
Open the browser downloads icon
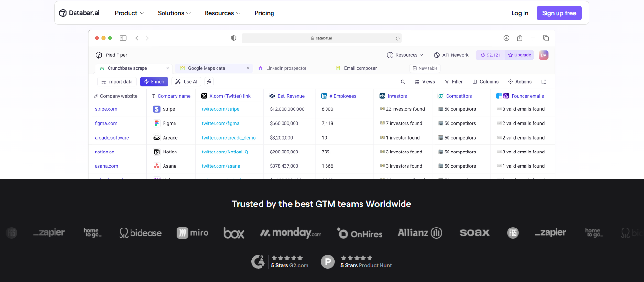pos(506,38)
